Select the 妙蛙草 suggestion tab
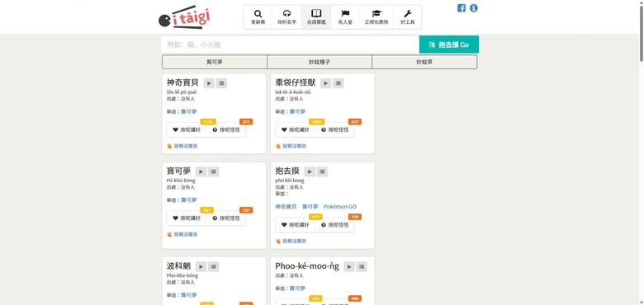 [x=424, y=63]
